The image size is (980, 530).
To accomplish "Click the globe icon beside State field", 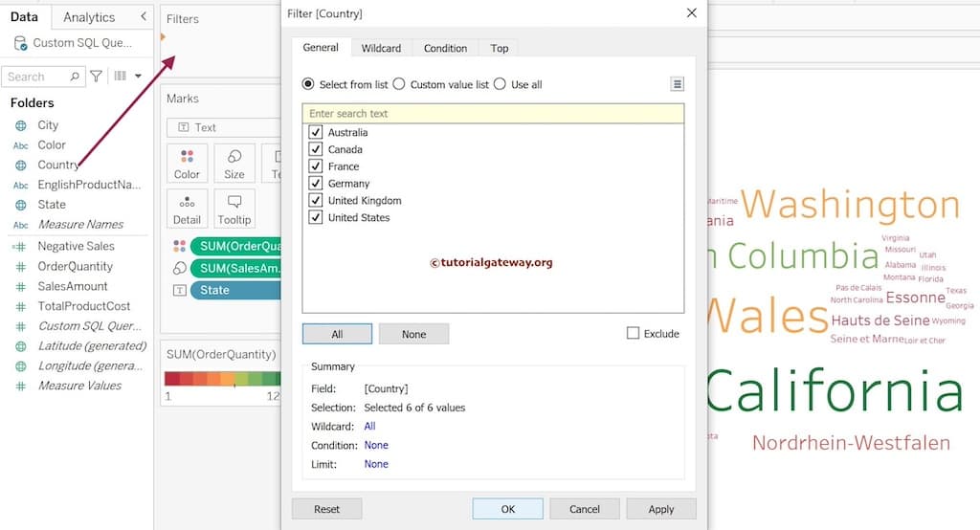I will coord(21,205).
